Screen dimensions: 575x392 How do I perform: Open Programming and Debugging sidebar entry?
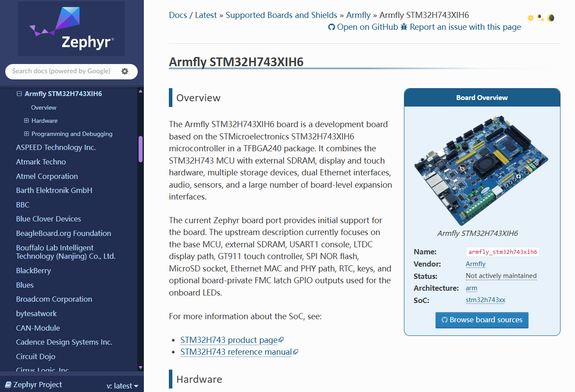(x=72, y=134)
